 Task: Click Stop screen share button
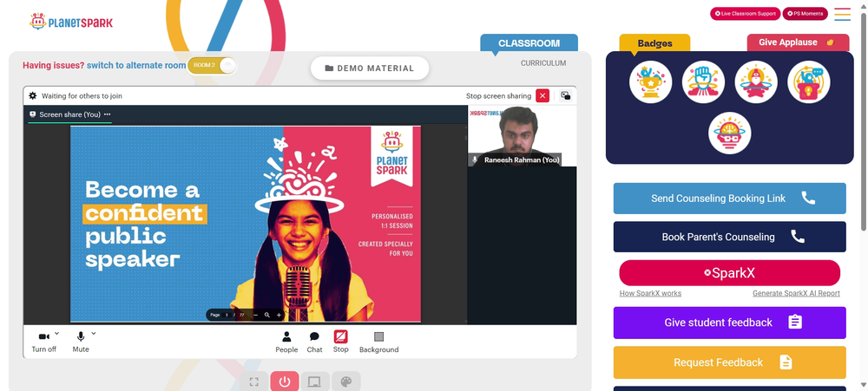[340, 342]
